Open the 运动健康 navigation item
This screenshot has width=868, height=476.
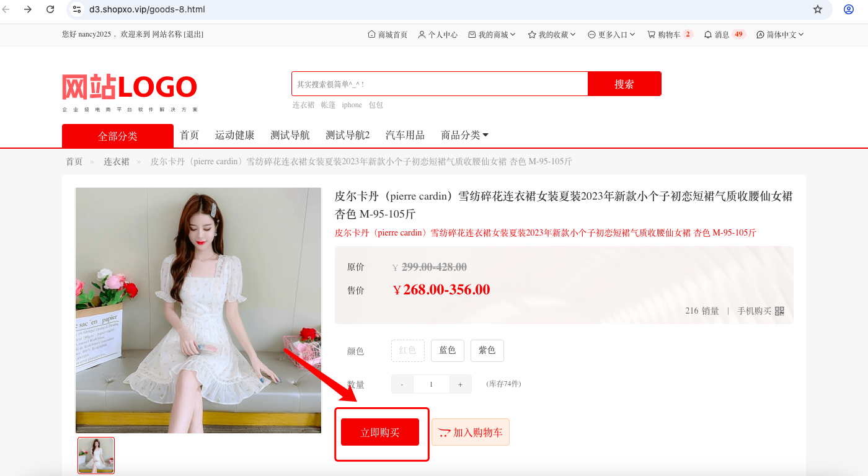(235, 135)
